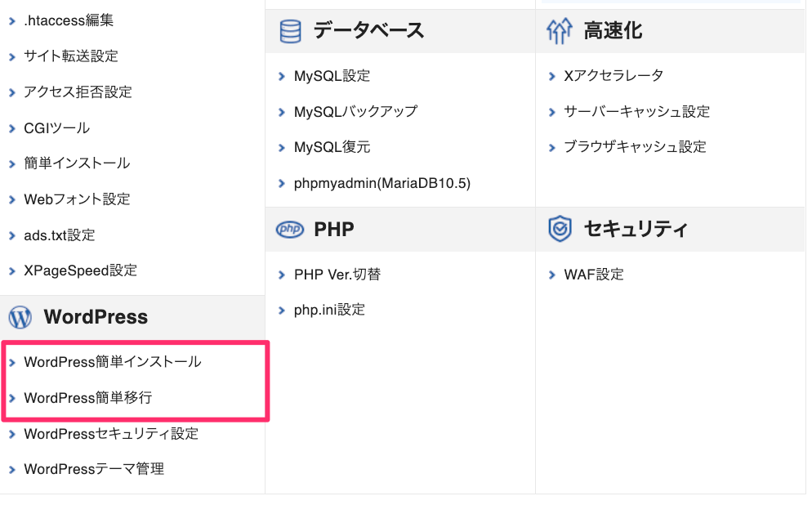The width and height of the screenshot is (812, 505).
Task: Select 簡単インストール link
Action: tap(77, 163)
